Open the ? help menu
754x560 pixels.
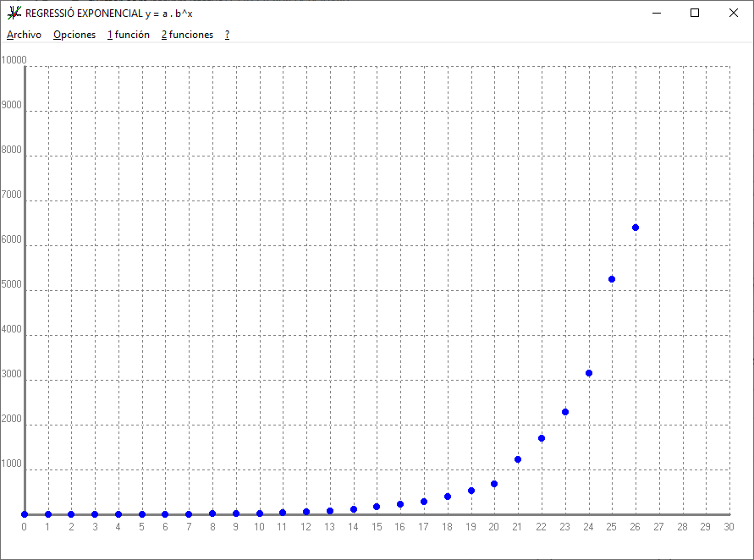227,35
